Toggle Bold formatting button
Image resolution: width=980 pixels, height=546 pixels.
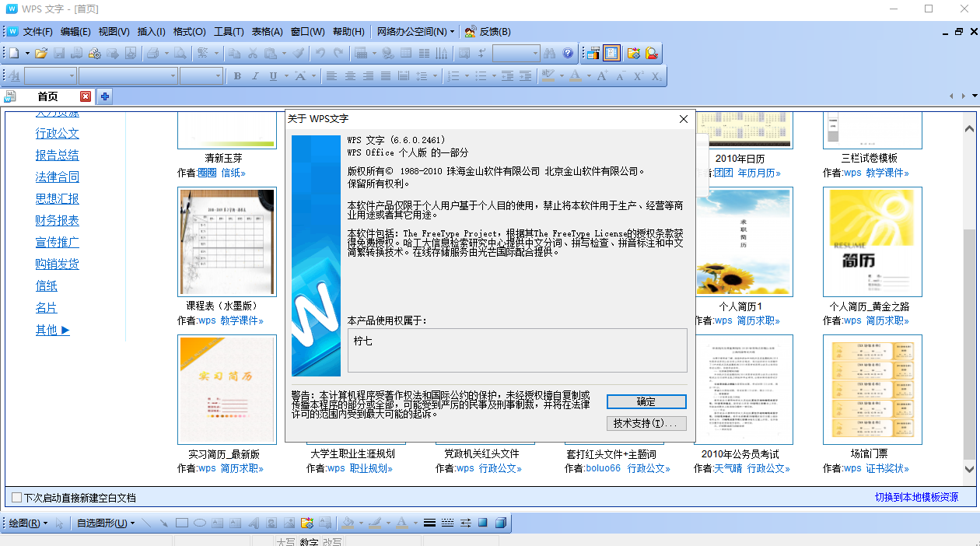coord(237,76)
